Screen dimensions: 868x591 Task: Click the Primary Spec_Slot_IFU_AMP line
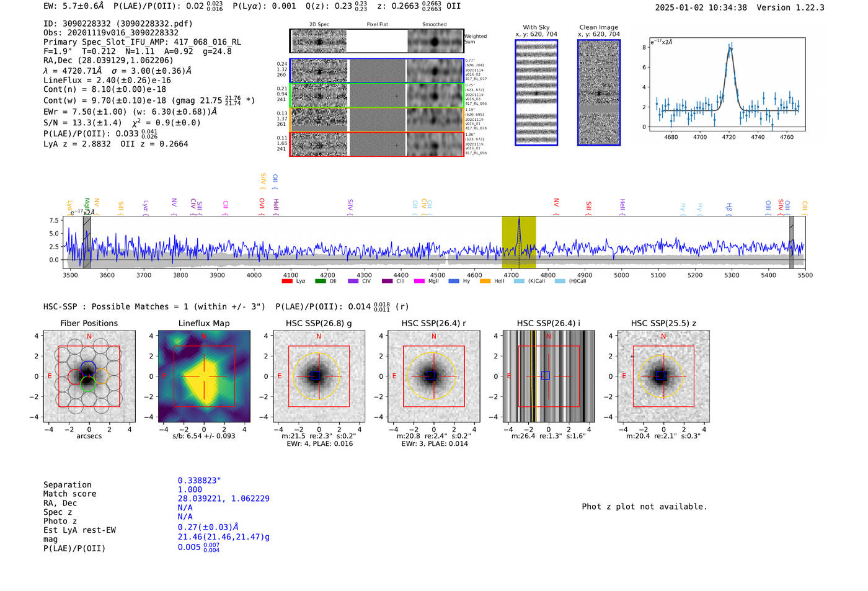click(x=143, y=42)
